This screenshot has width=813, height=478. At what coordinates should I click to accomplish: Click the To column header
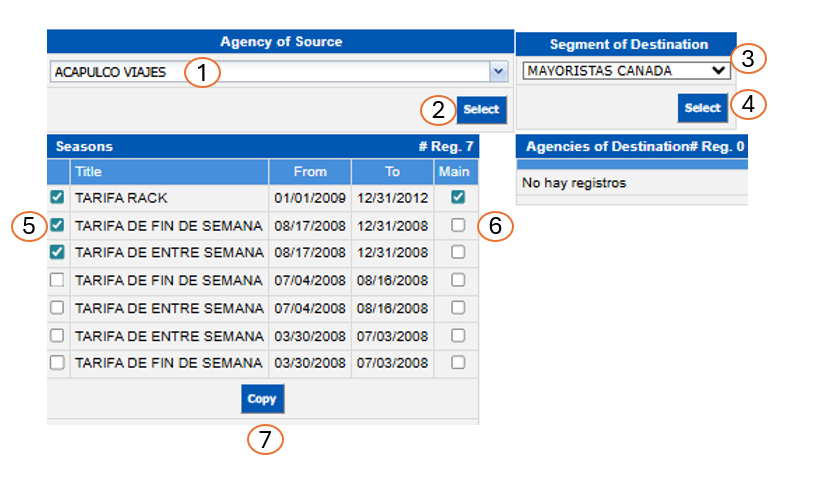coord(392,171)
